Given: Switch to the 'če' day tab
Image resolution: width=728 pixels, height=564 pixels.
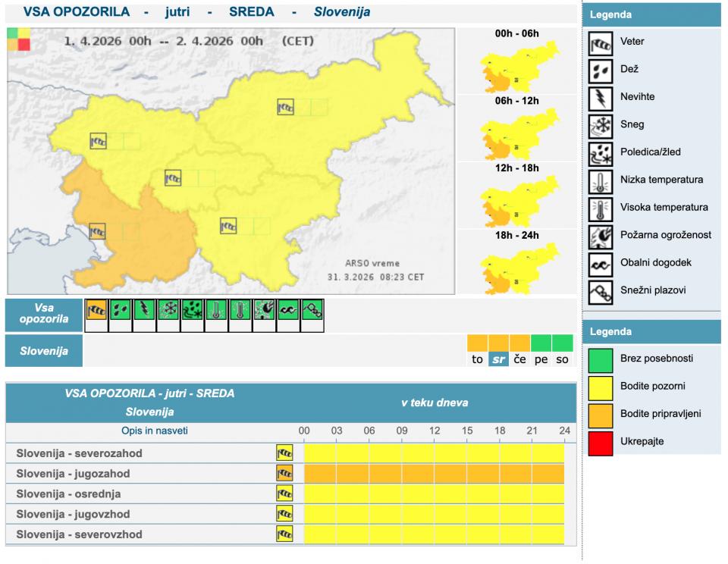Looking at the screenshot, I should tap(519, 359).
